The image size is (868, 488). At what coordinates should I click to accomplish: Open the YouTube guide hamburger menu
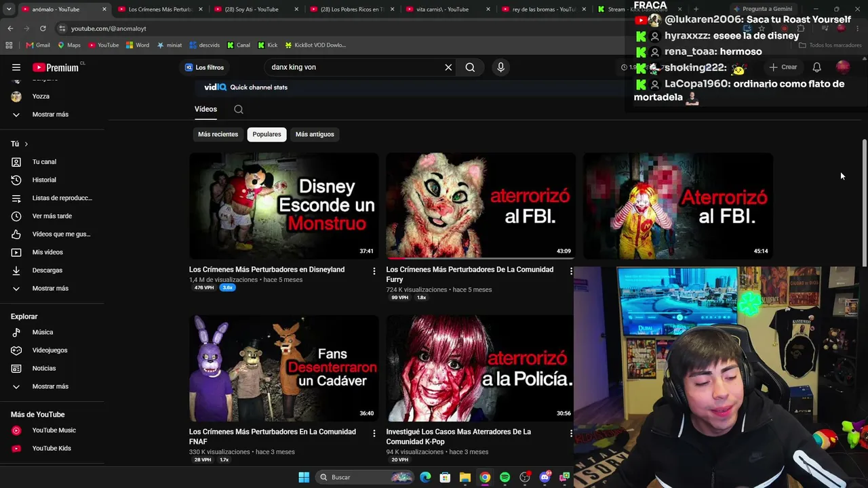16,67
